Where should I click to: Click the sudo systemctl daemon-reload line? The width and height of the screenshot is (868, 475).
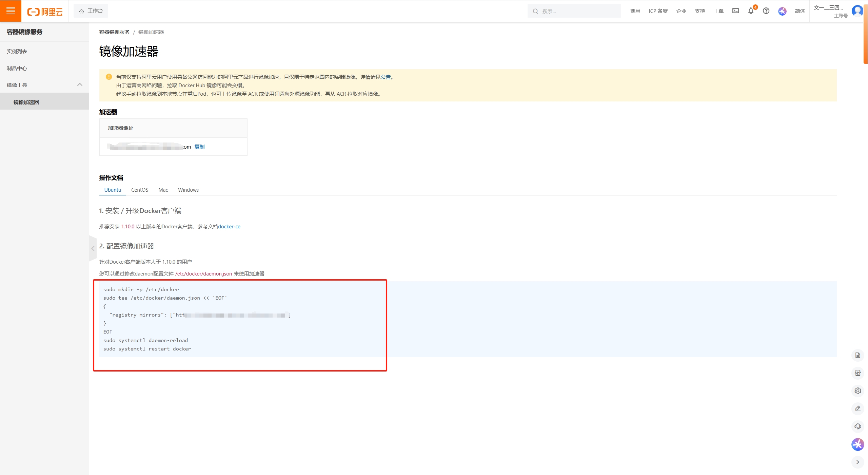point(145,340)
